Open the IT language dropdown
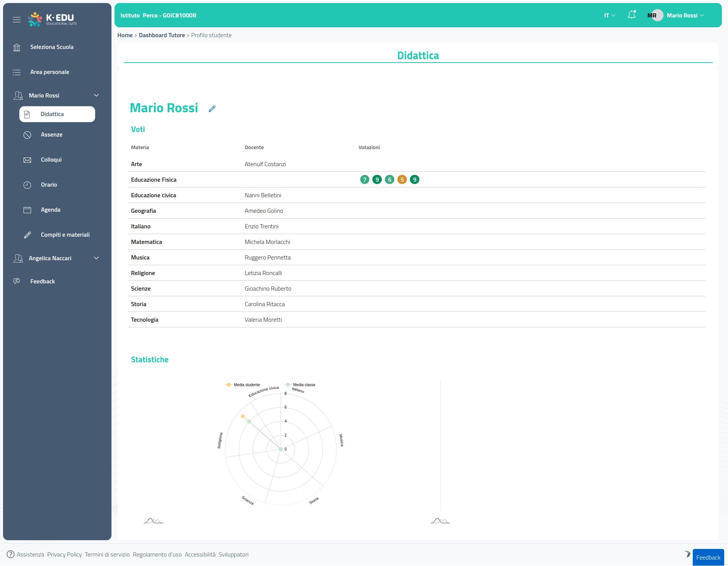Image resolution: width=728 pixels, height=566 pixels. tap(609, 16)
